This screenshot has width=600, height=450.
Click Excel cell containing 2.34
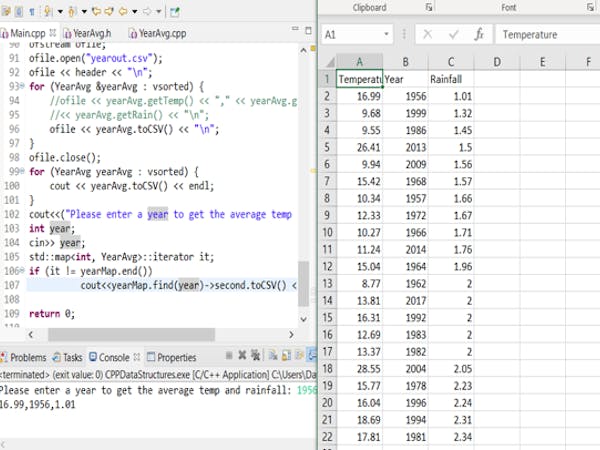click(x=451, y=437)
